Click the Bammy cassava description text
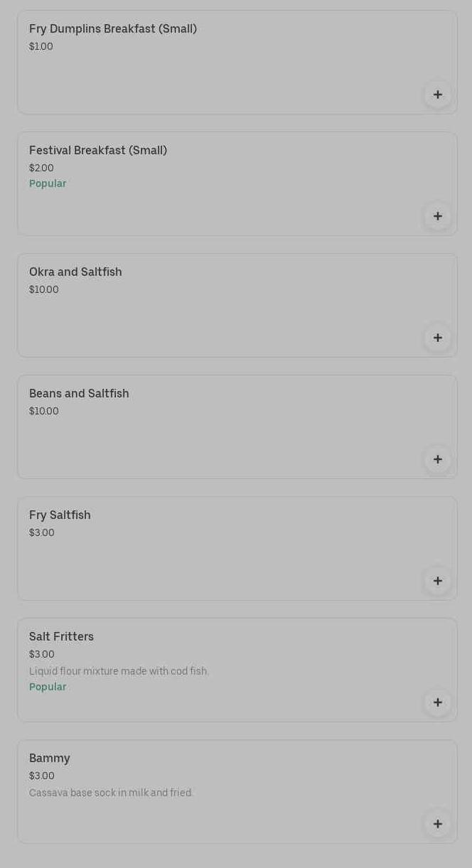This screenshot has width=472, height=868. pos(111,793)
